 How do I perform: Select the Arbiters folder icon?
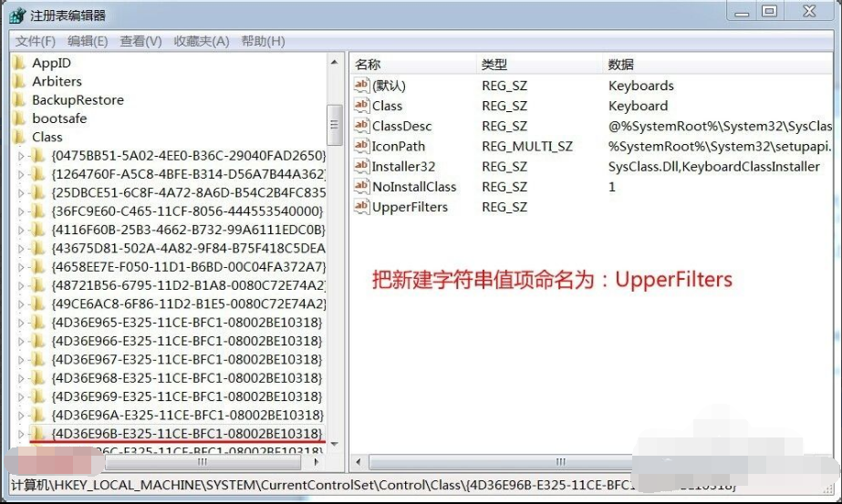pyautogui.click(x=19, y=82)
